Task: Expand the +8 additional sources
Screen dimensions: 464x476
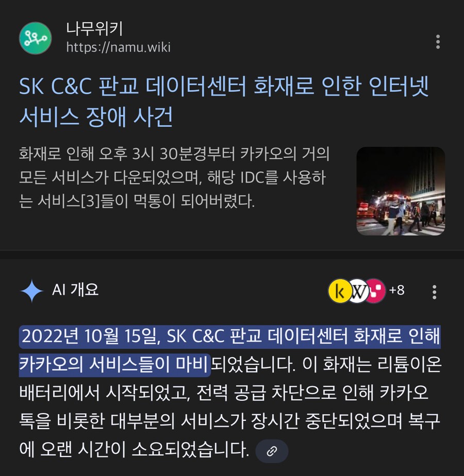Action: click(396, 290)
